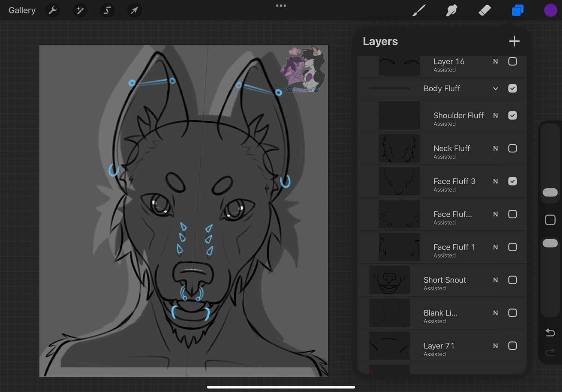Select the Short Snout layer thumbnail
Screen dimensions: 562x392
coord(390,280)
